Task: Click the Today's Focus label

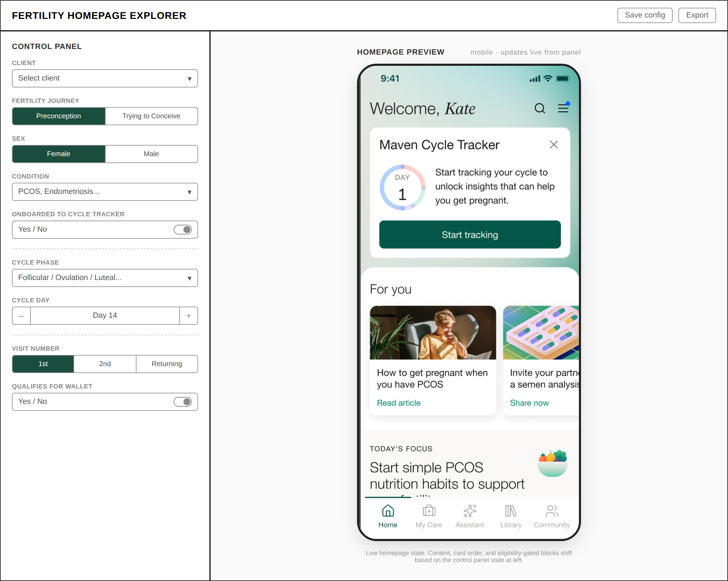Action: coord(401,449)
